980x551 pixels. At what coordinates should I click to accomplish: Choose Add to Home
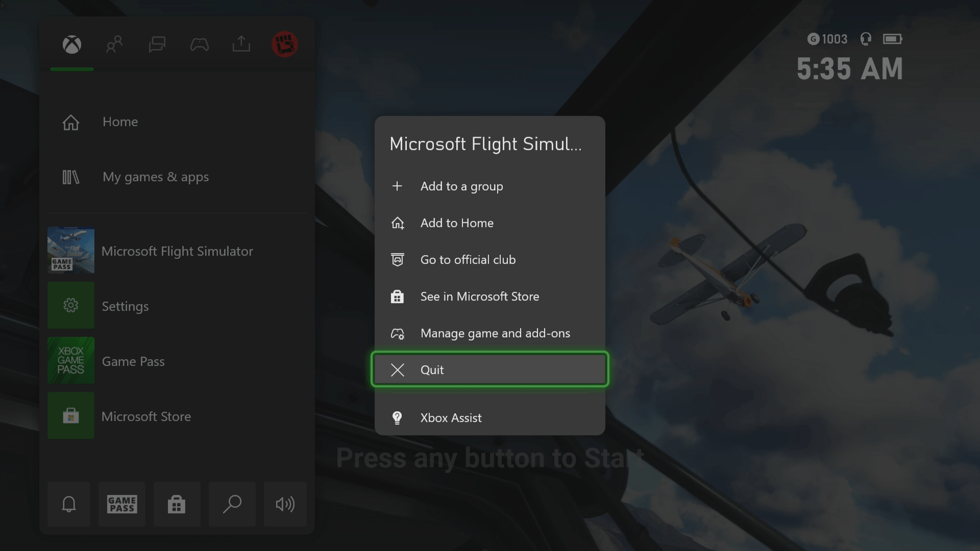click(456, 223)
